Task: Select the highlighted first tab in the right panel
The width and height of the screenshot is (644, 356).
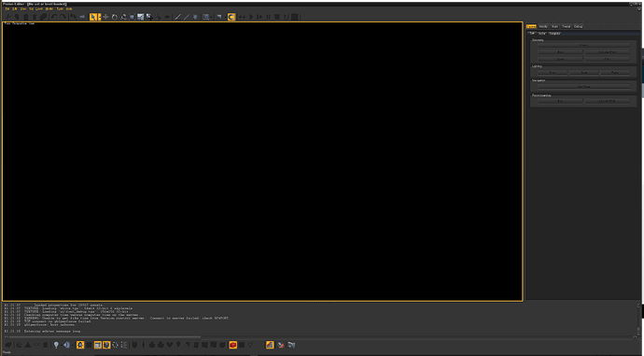Action: pyautogui.click(x=531, y=26)
